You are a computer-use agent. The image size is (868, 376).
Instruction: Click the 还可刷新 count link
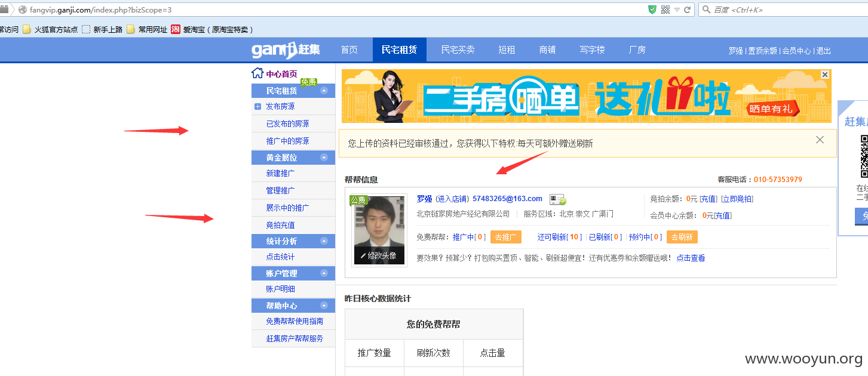click(x=560, y=238)
